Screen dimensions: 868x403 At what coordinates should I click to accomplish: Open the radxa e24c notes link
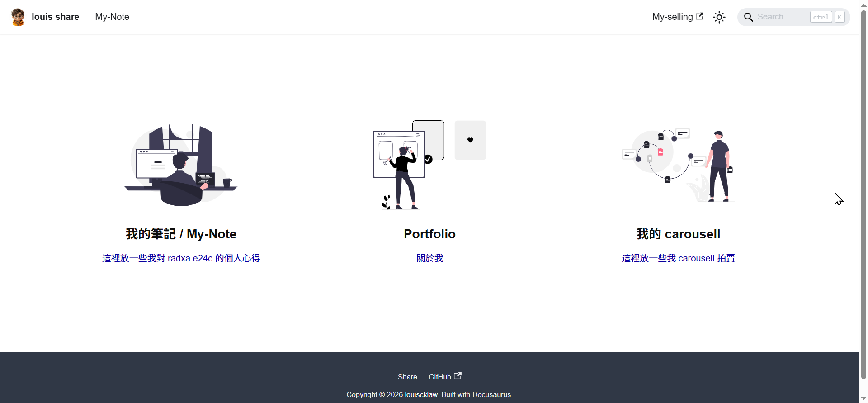181,258
